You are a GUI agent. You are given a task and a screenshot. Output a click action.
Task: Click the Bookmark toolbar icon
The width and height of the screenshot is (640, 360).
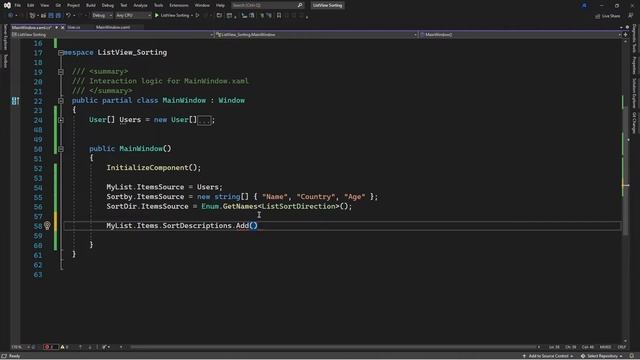click(x=279, y=16)
